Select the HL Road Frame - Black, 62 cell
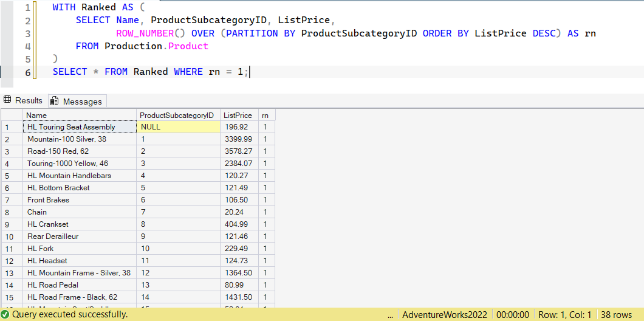This screenshot has width=644, height=321. coord(80,297)
